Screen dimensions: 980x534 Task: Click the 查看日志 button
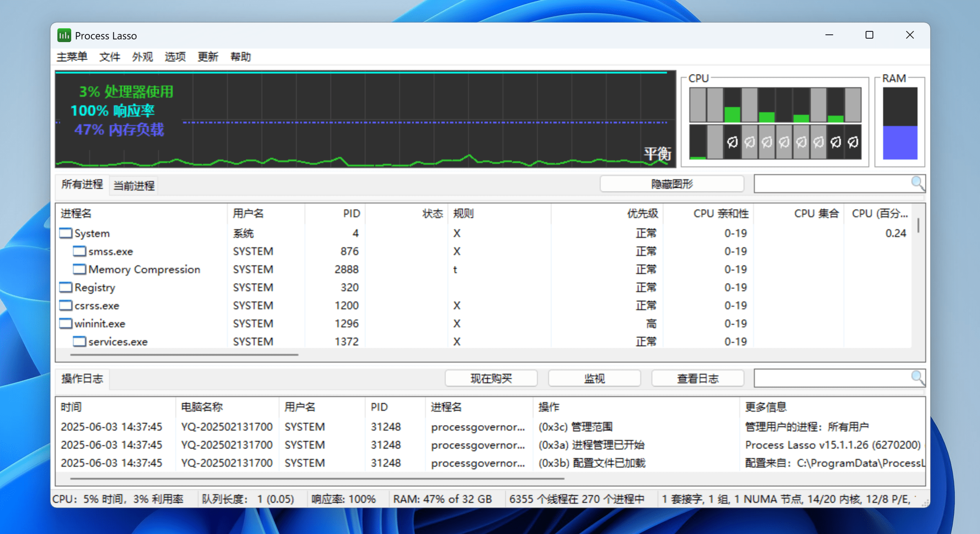click(x=698, y=378)
